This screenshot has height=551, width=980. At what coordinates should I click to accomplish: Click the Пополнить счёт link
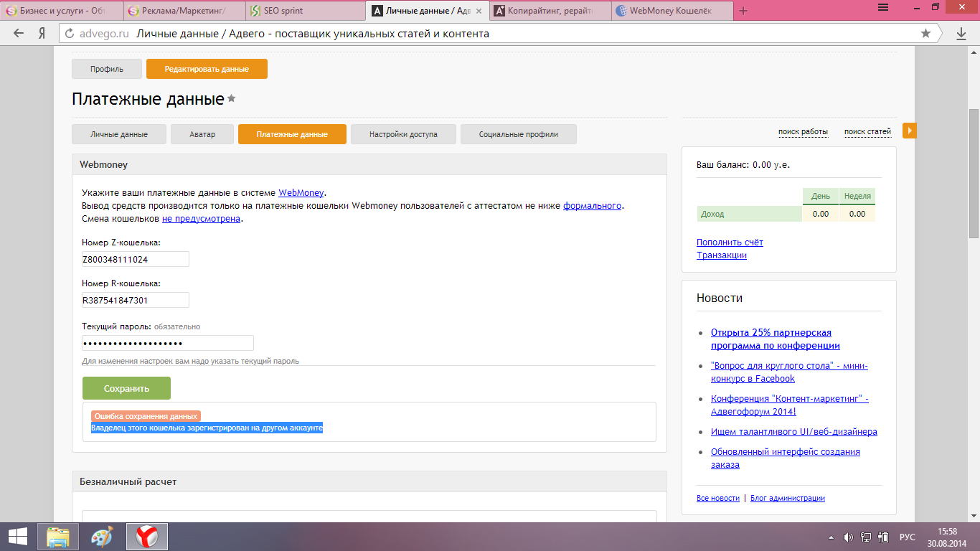(730, 242)
